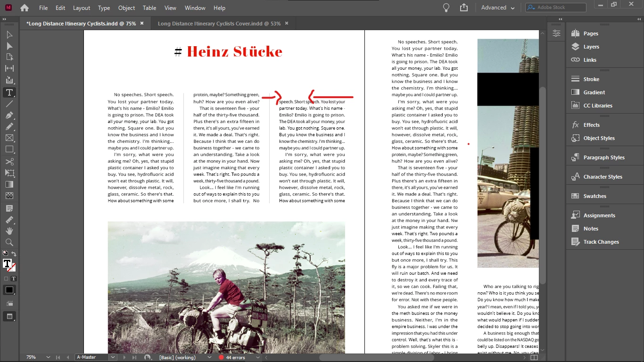Open the Paragraph Styles panel
Screen dimensions: 644x362
pyautogui.click(x=605, y=157)
